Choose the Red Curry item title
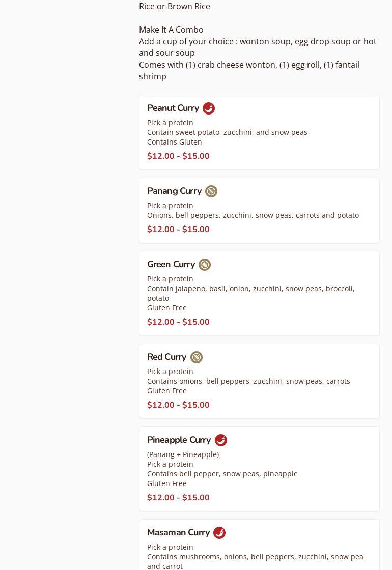Image resolution: width=392 pixels, height=570 pixels. tap(166, 357)
